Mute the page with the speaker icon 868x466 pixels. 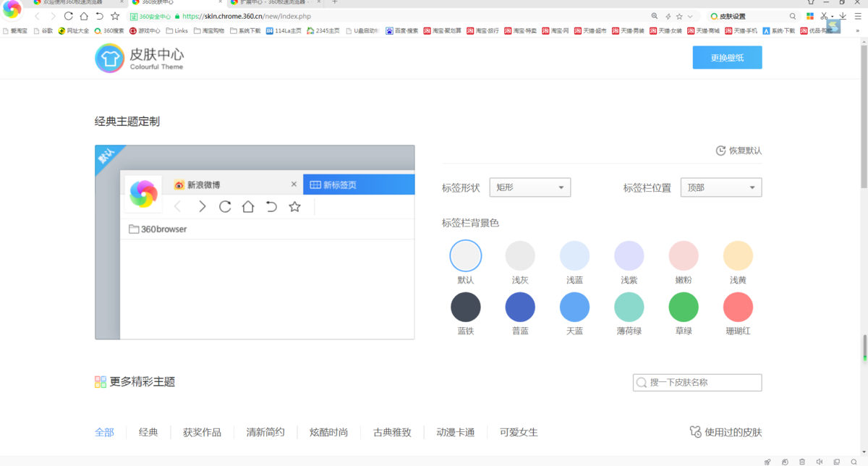[820, 461]
